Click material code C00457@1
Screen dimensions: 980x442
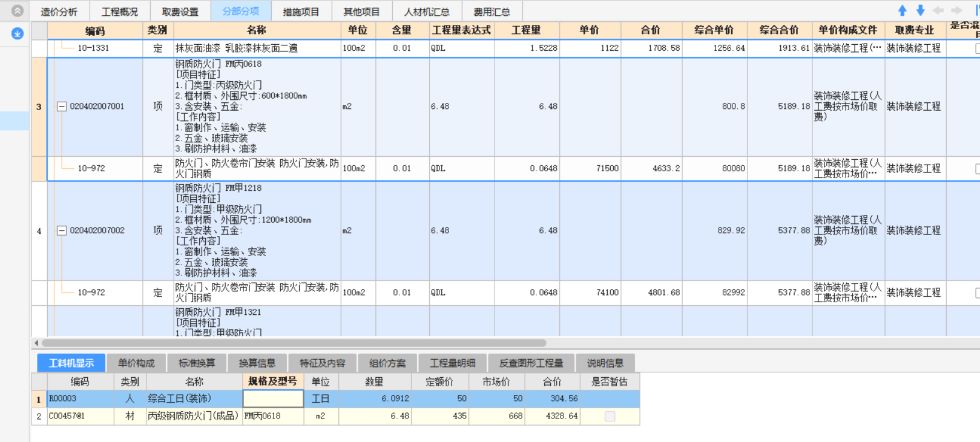[x=67, y=416]
